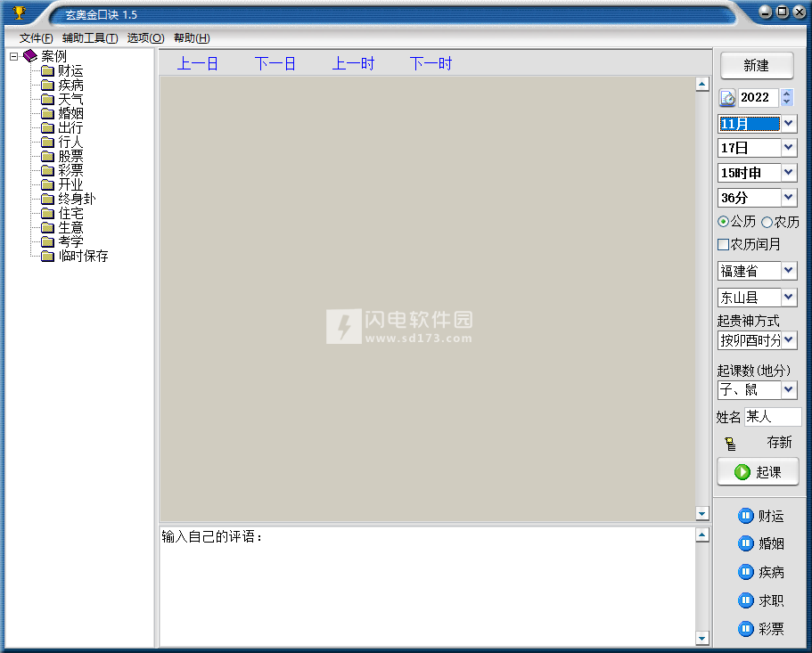
Task: Open the 辅助工具(T) menu
Action: (x=90, y=37)
